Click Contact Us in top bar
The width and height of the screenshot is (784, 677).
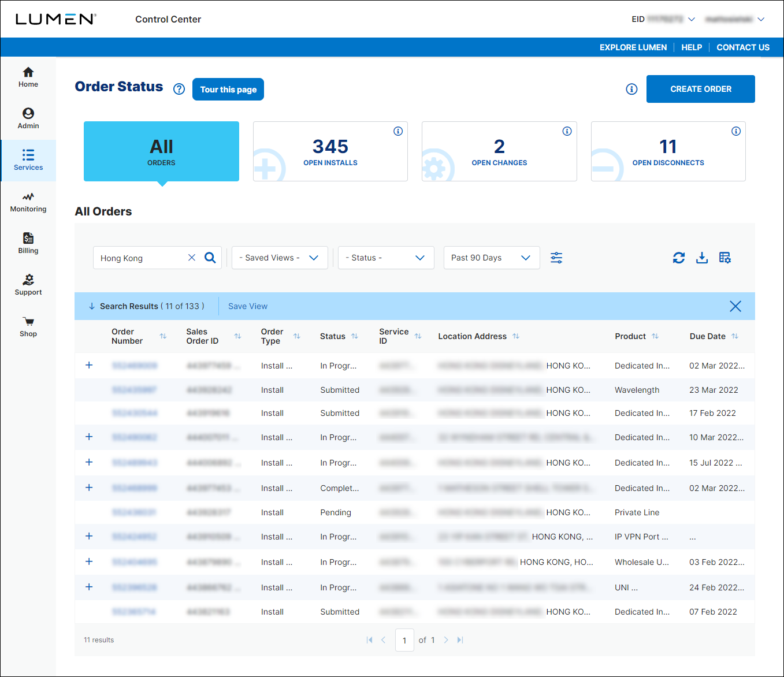[x=743, y=47]
